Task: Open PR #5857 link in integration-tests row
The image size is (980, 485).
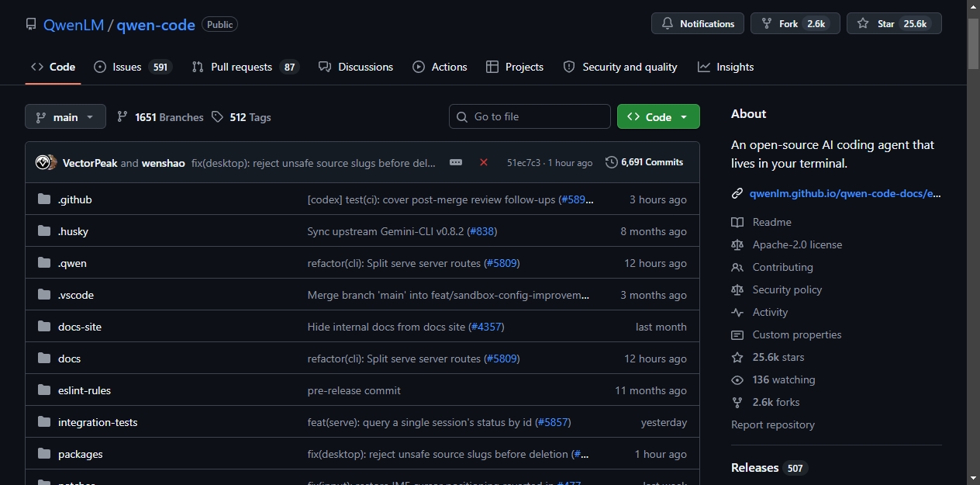Action: [553, 422]
